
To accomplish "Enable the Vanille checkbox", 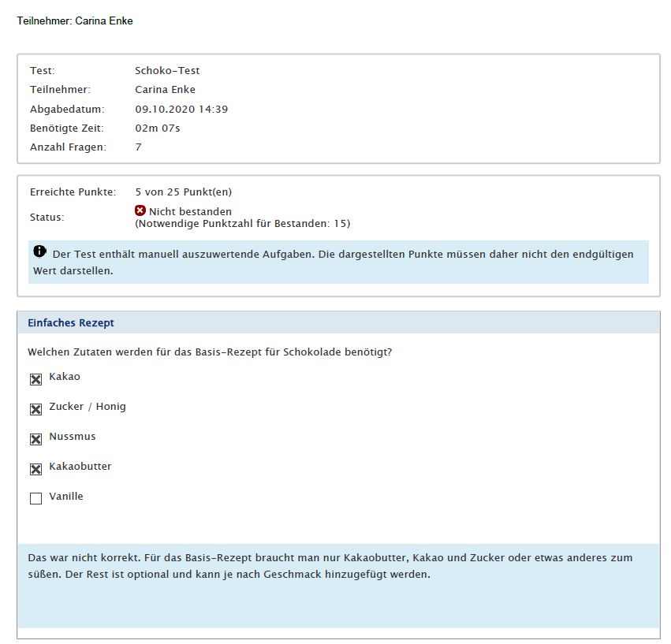I will (x=35, y=499).
